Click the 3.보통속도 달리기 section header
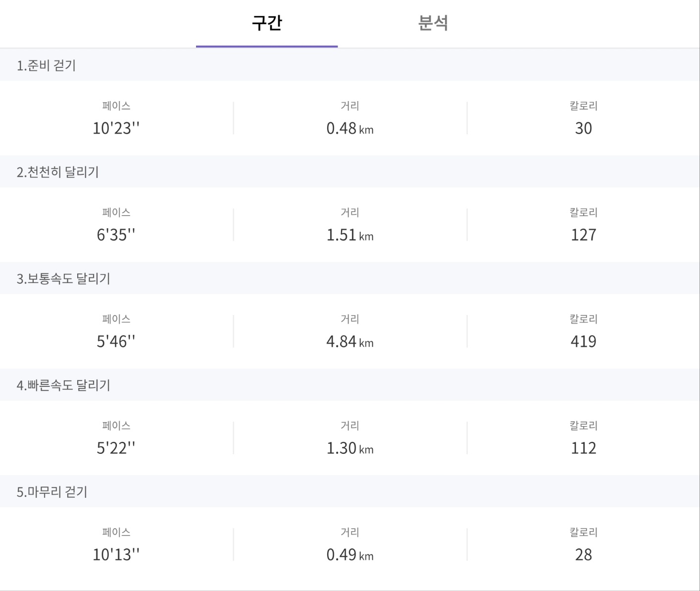 pyautogui.click(x=63, y=278)
